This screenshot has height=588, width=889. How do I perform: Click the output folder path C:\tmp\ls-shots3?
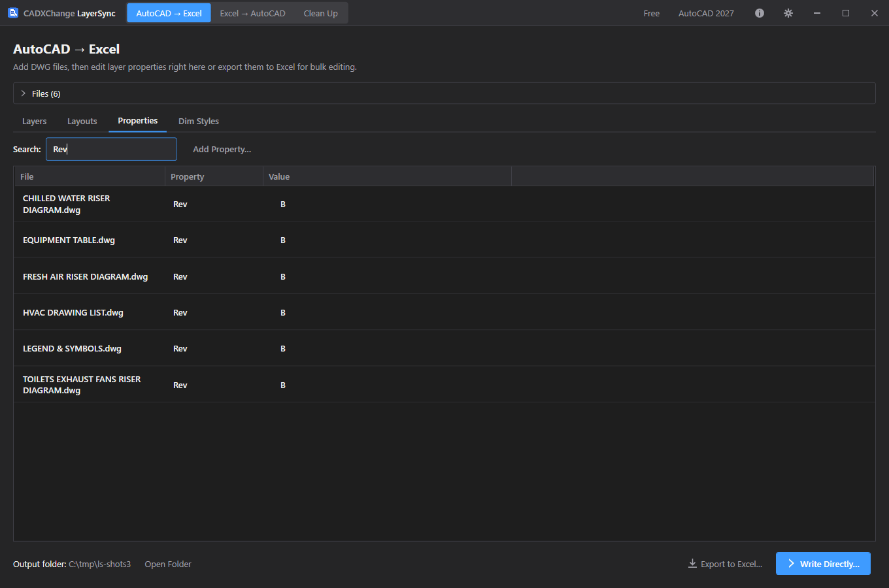[99, 564]
